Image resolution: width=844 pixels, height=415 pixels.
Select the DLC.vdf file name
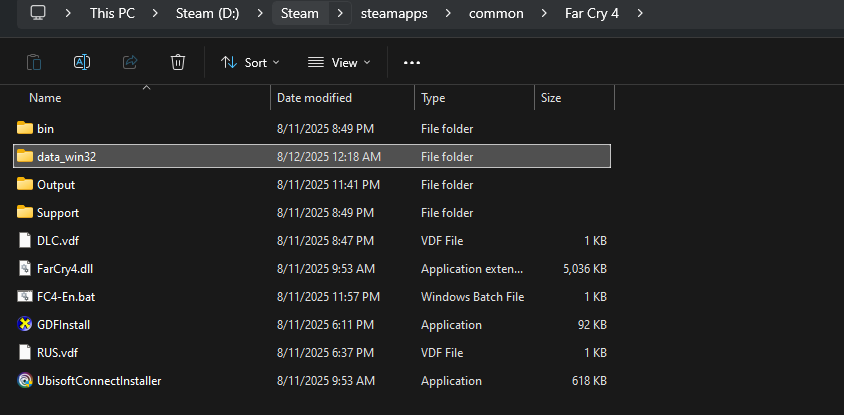pos(58,241)
